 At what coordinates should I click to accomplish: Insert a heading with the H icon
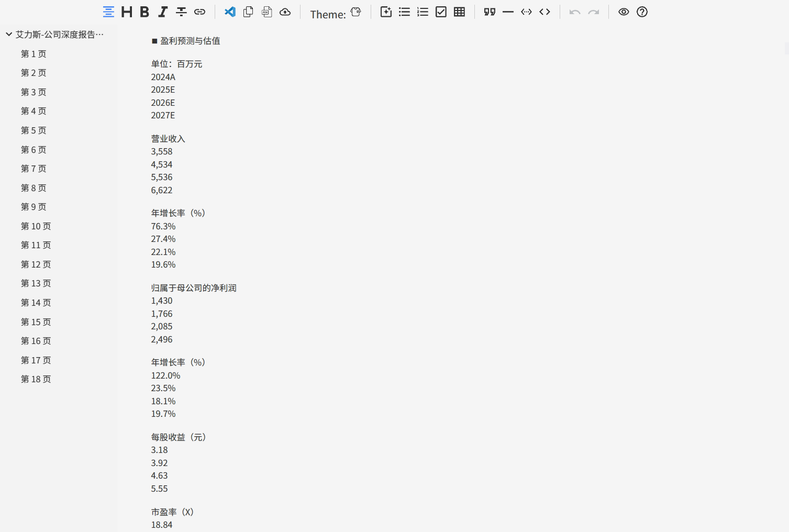point(127,12)
